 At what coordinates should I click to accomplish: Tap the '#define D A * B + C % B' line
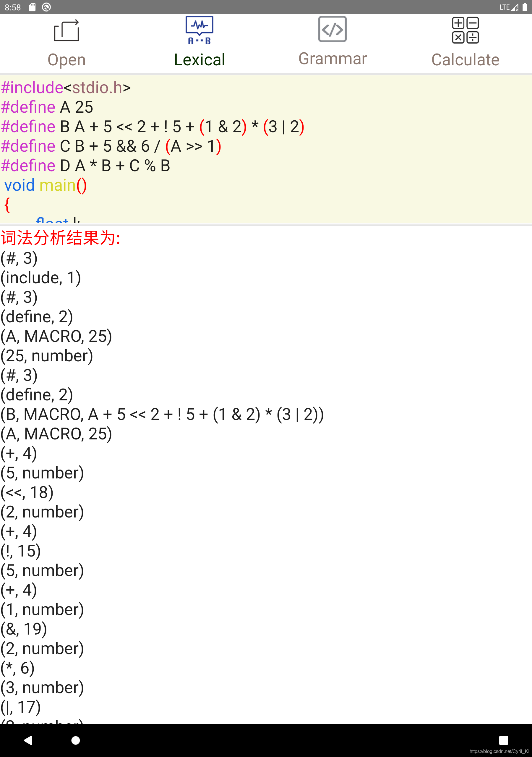pyautogui.click(x=85, y=166)
